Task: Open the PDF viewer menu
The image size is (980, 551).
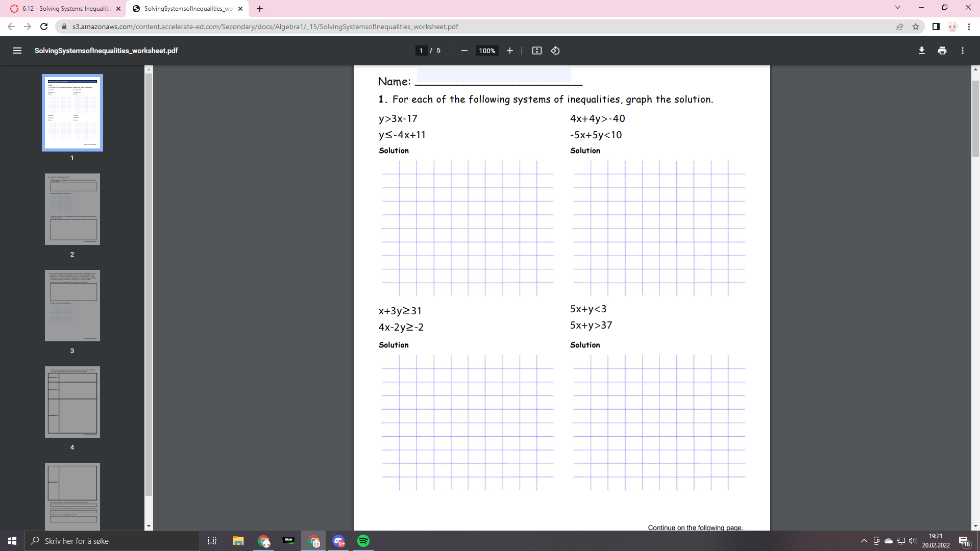Action: [17, 51]
